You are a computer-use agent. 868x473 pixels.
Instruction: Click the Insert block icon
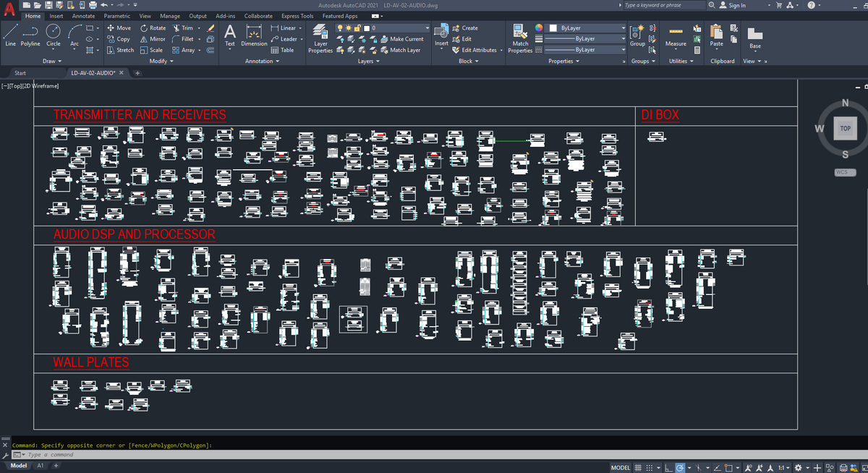(441, 36)
